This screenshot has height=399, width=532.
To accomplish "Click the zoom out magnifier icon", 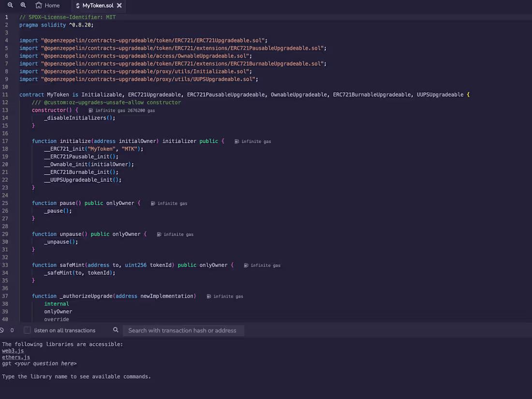I will 11,5.
